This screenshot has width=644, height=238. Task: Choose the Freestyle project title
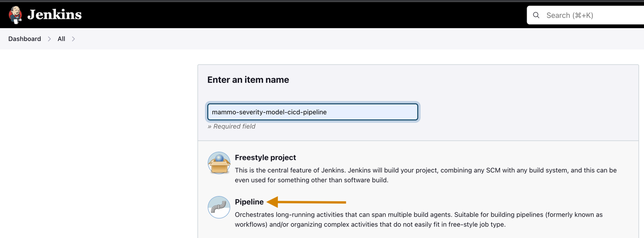point(265,158)
